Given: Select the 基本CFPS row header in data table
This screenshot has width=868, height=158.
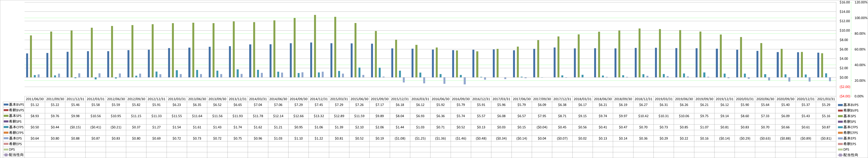Looking at the screenshot, I should click(14, 127).
